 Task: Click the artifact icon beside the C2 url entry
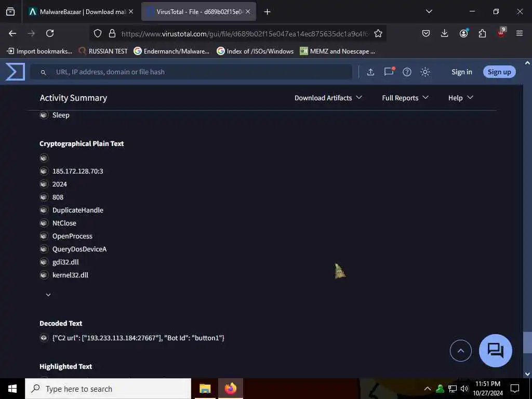[x=44, y=338]
